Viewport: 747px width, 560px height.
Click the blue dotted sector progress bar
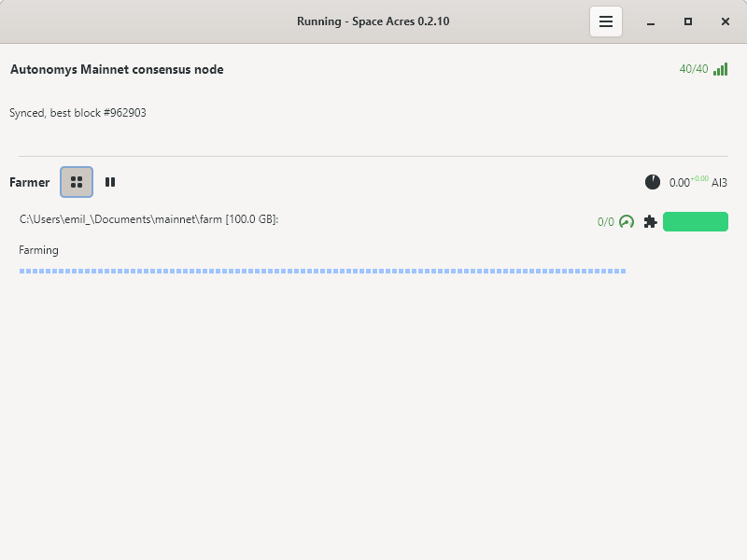click(322, 271)
